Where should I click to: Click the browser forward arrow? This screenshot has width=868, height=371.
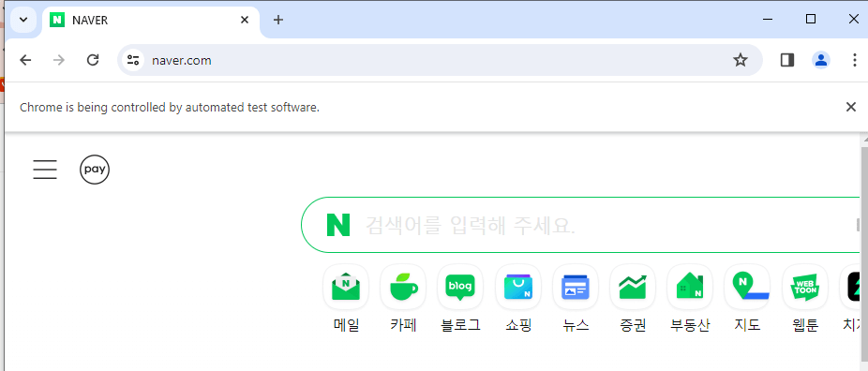click(x=59, y=60)
